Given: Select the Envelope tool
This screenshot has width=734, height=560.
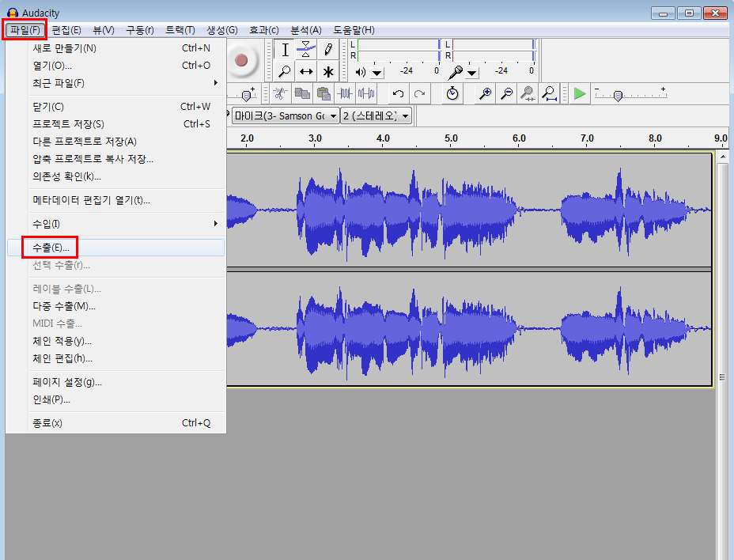Looking at the screenshot, I should [x=306, y=50].
